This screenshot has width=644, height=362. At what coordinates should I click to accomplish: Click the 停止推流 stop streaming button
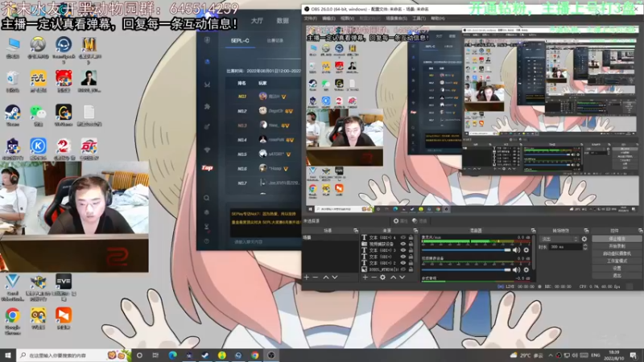[x=617, y=239]
